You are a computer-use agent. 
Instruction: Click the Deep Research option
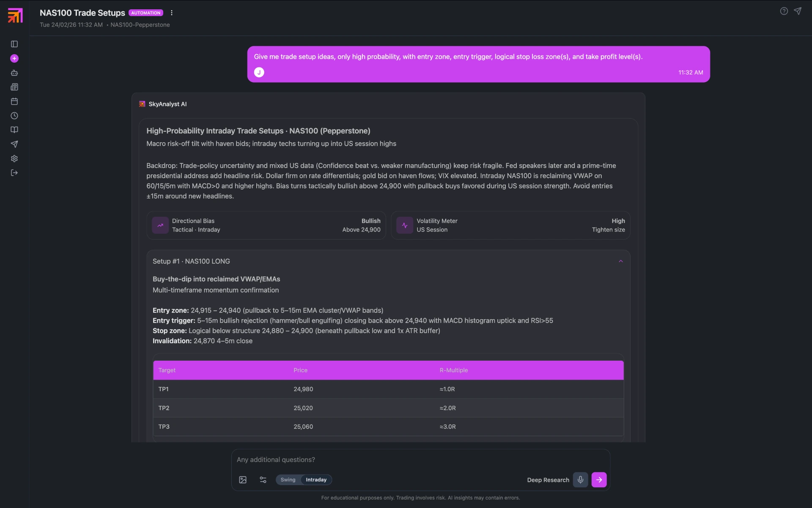[548, 480]
